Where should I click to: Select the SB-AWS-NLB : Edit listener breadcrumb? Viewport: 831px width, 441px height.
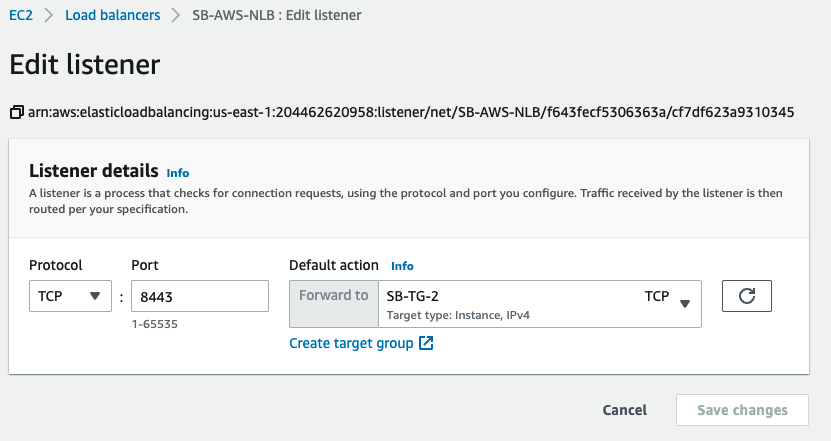[x=276, y=16]
